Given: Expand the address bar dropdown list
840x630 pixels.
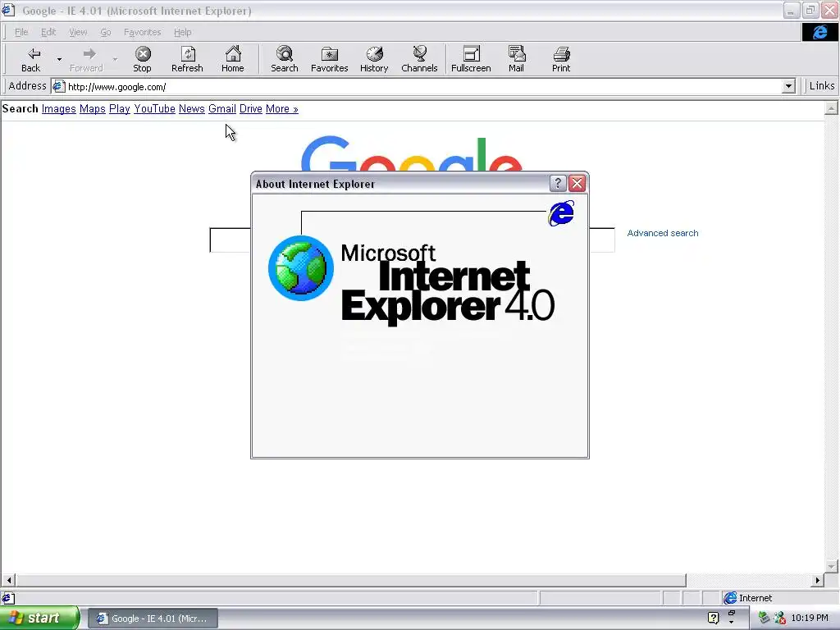Looking at the screenshot, I should [x=788, y=86].
